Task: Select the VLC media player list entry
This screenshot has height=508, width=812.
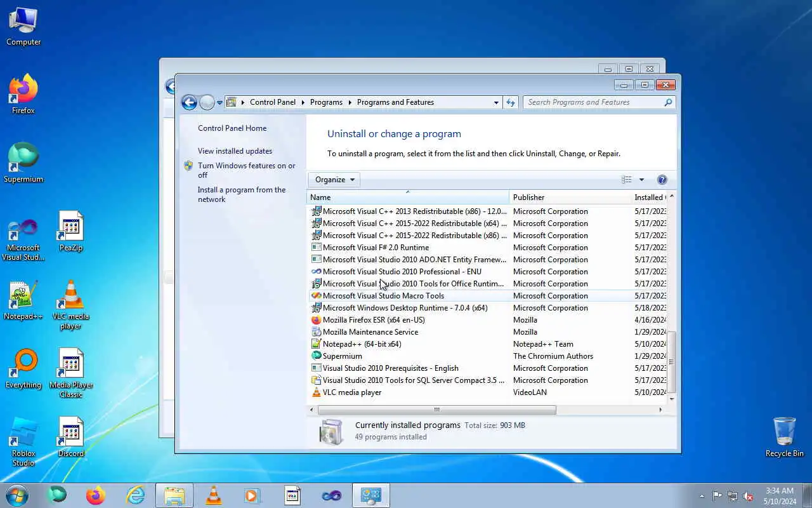Action: click(488, 392)
